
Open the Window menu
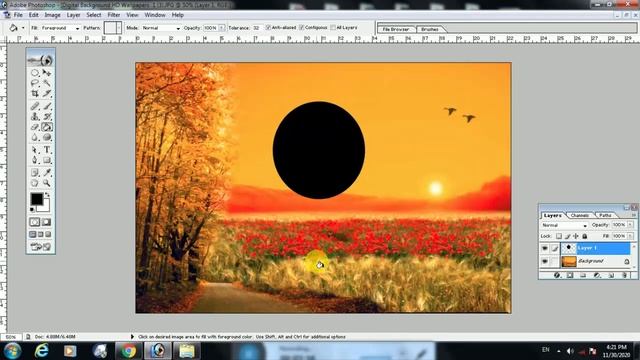pos(155,15)
